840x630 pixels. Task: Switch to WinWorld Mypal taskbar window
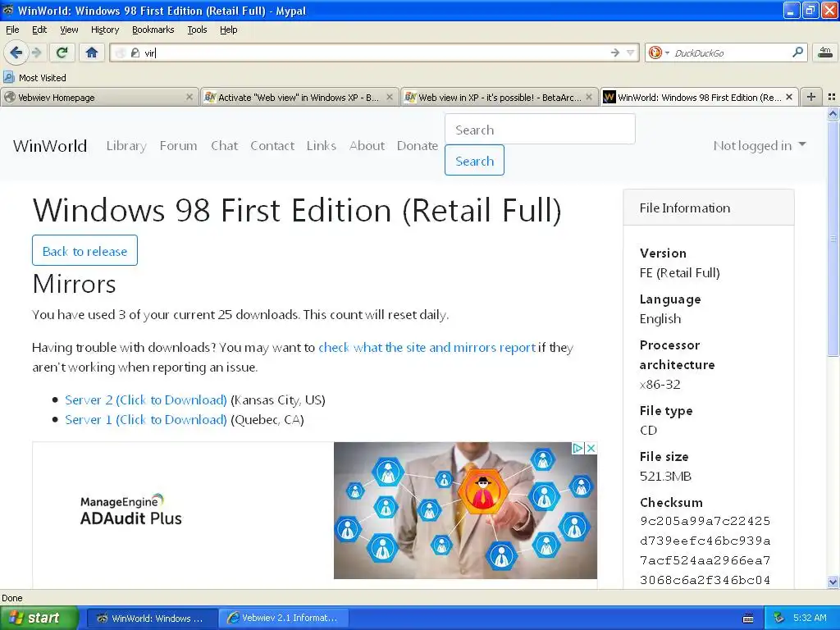151,619
